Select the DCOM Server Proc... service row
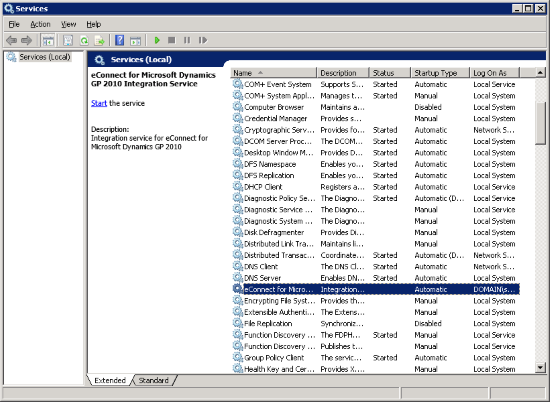Image resolution: width=550 pixels, height=402 pixels. [376, 141]
